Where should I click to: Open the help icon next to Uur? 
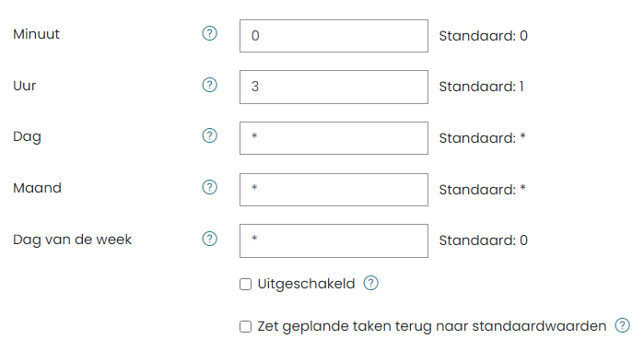point(209,85)
